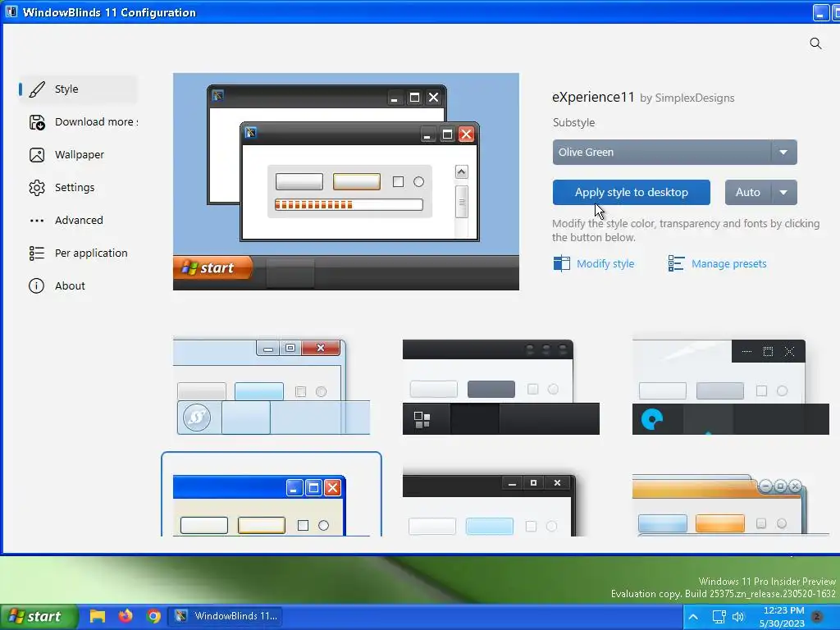The height and width of the screenshot is (630, 840).
Task: Launch Firefox from the taskbar
Action: point(126,616)
